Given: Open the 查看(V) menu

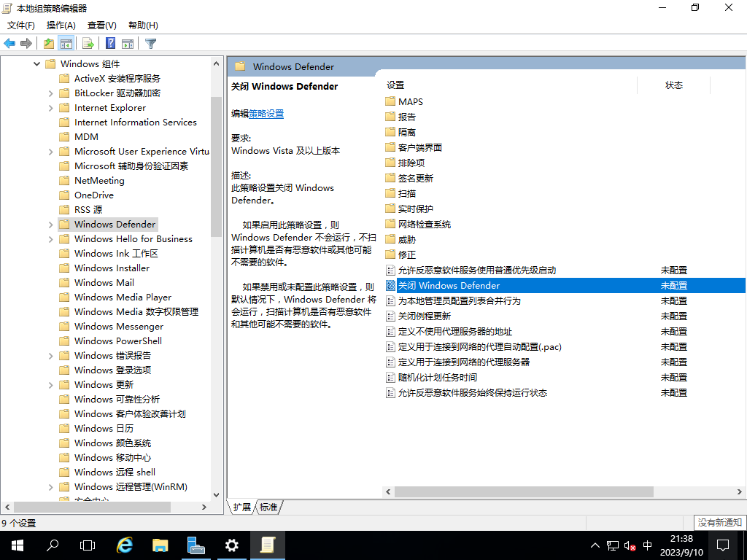Looking at the screenshot, I should (x=102, y=26).
